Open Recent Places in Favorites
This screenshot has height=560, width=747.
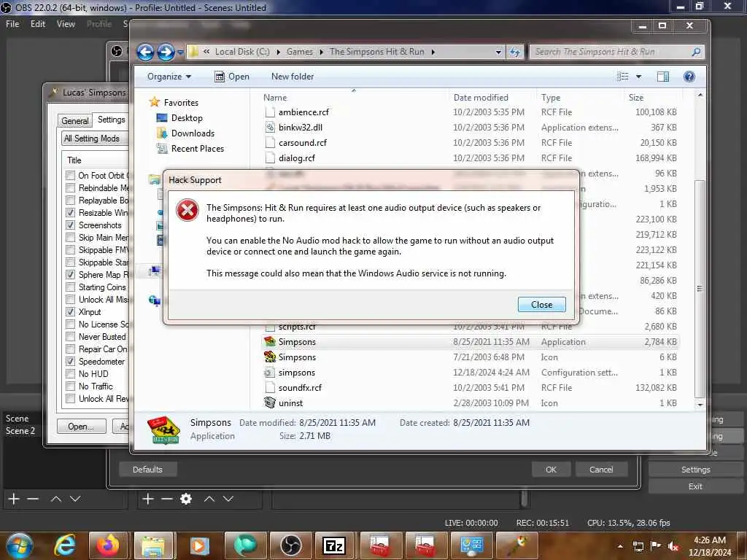click(x=197, y=148)
